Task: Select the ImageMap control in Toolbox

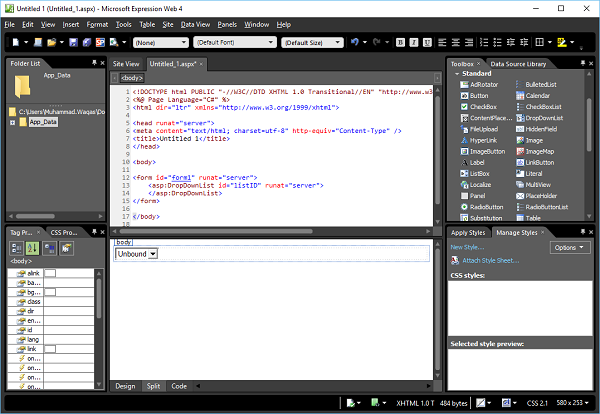Action: [x=540, y=151]
